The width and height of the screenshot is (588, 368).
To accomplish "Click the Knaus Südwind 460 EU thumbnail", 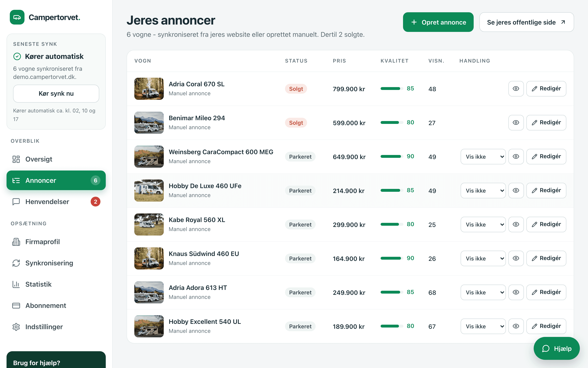I will (x=149, y=258).
